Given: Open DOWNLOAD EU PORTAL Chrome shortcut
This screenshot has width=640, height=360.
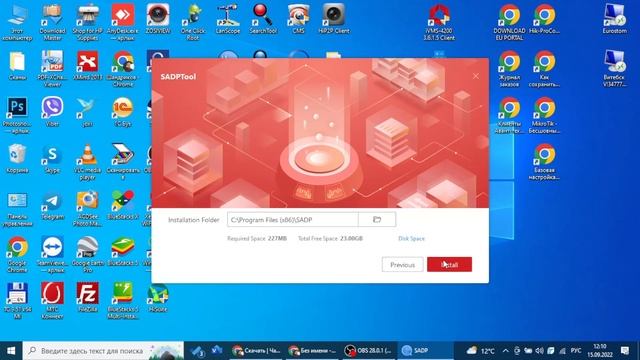Looking at the screenshot, I should click(x=509, y=22).
